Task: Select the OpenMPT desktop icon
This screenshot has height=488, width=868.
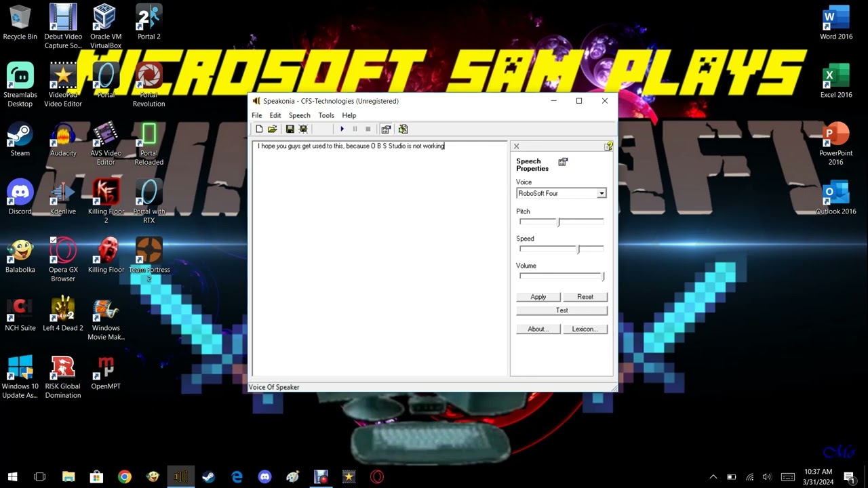Action: (106, 372)
